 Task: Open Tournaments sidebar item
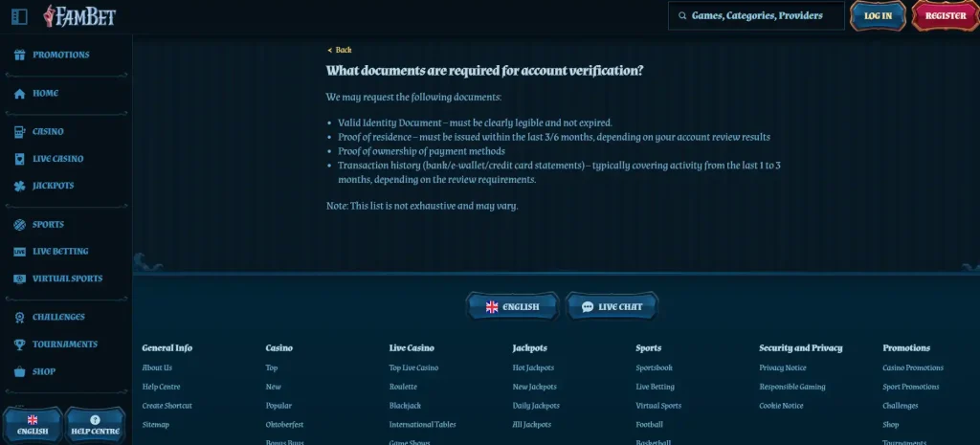pos(66,345)
